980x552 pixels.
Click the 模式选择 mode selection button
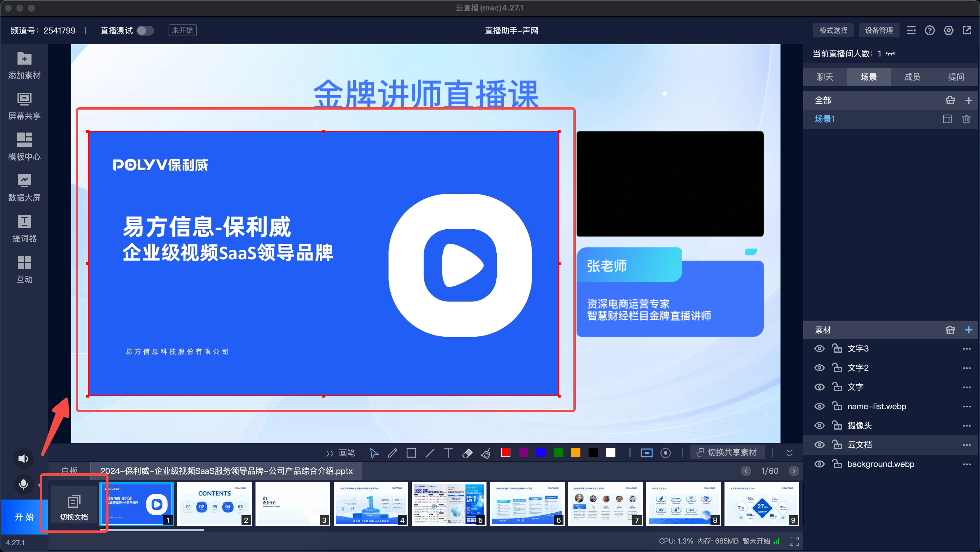point(834,30)
